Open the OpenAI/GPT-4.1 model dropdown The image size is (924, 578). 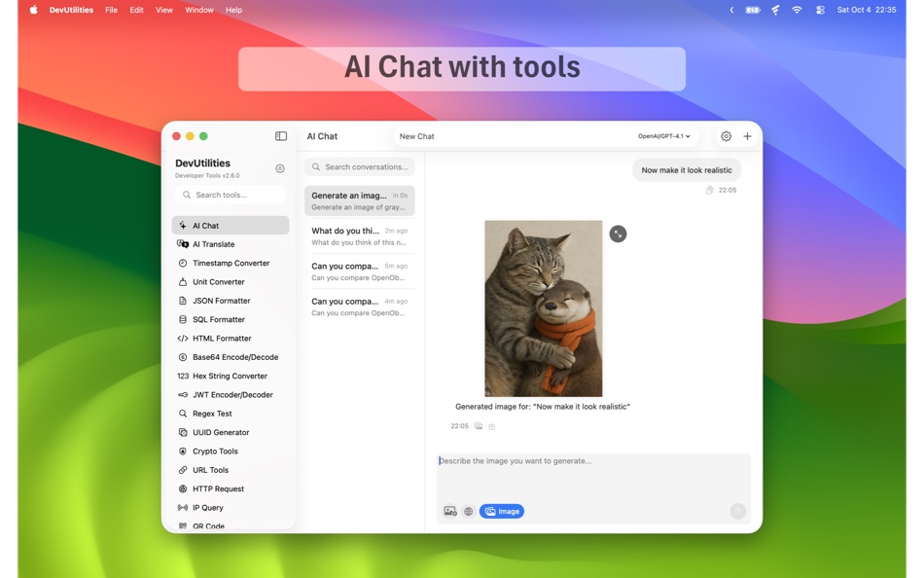pos(664,136)
